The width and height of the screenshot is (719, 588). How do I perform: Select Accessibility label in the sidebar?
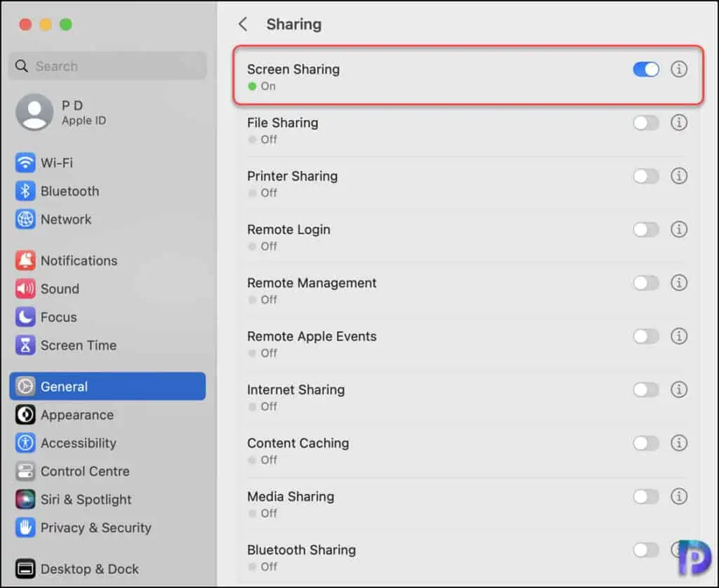pyautogui.click(x=79, y=443)
